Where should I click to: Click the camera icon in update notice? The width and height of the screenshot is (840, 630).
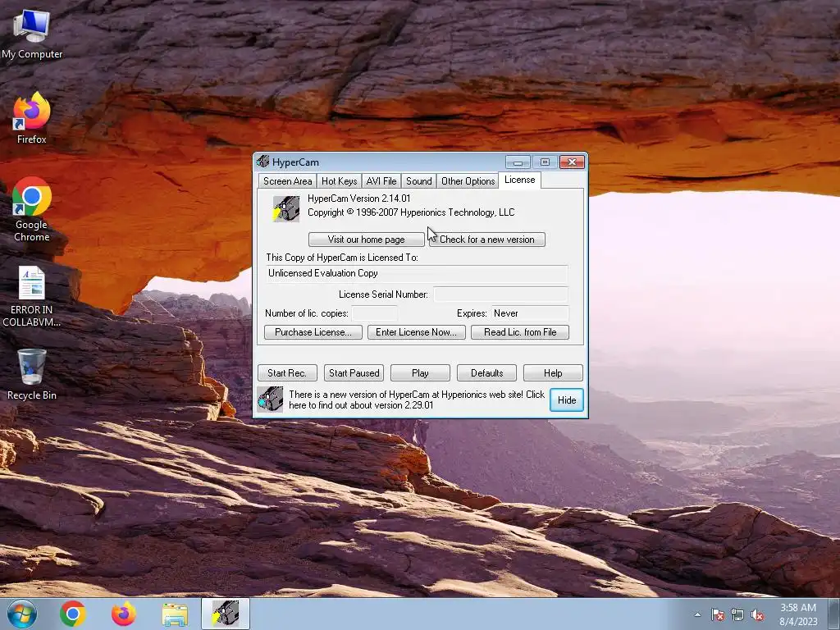click(270, 399)
